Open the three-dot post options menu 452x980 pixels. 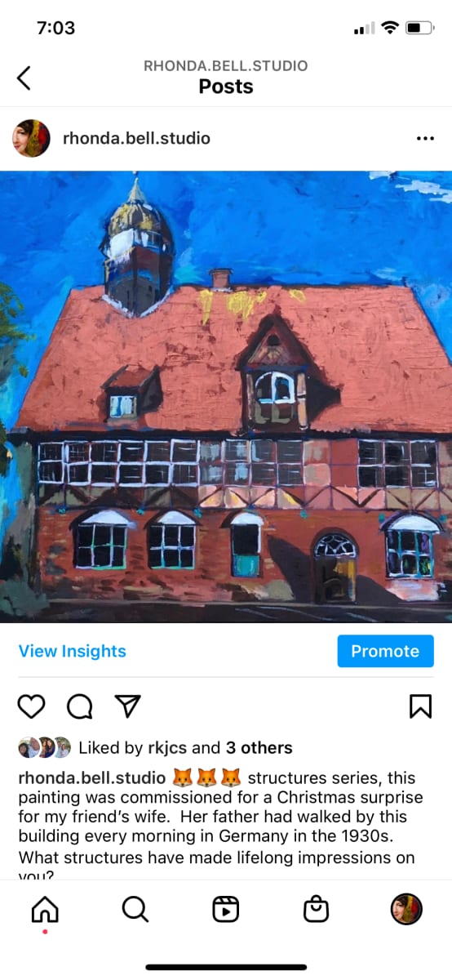point(425,139)
